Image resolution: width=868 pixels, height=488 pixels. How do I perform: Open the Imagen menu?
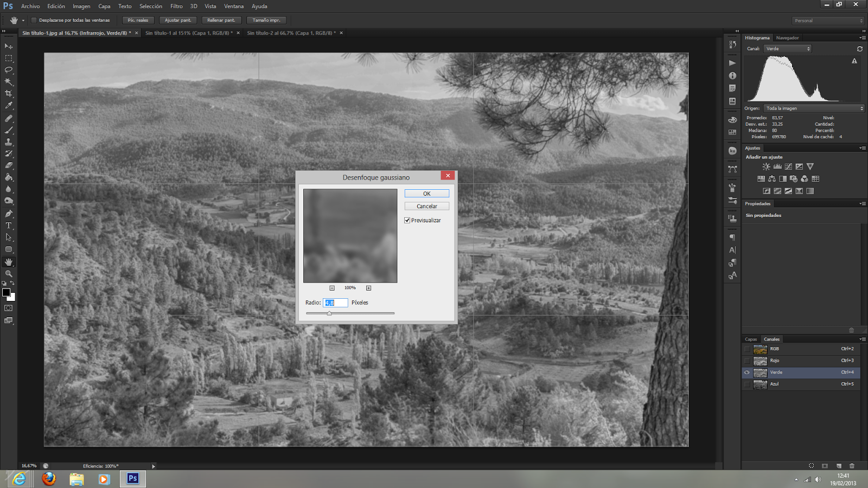81,7
